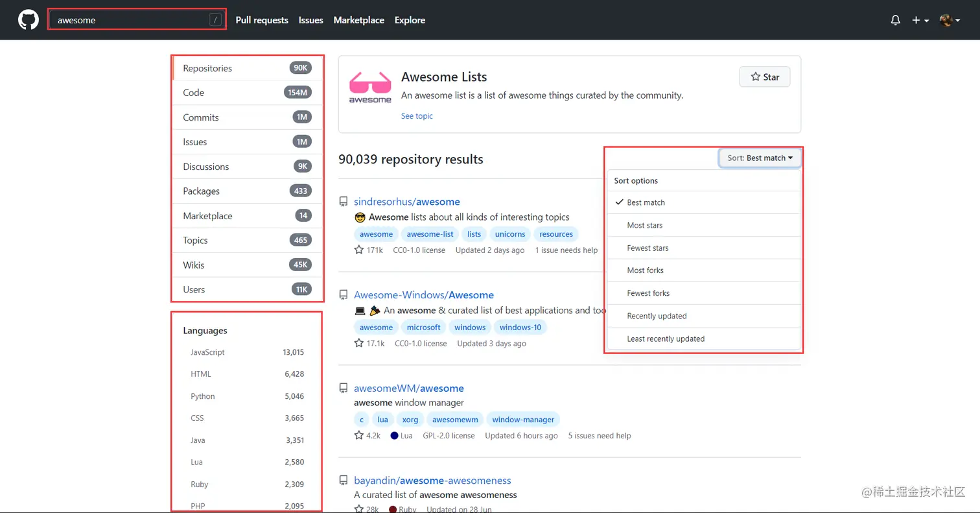Click the awesome-list topic tag
The image size is (980, 513).
tap(430, 234)
